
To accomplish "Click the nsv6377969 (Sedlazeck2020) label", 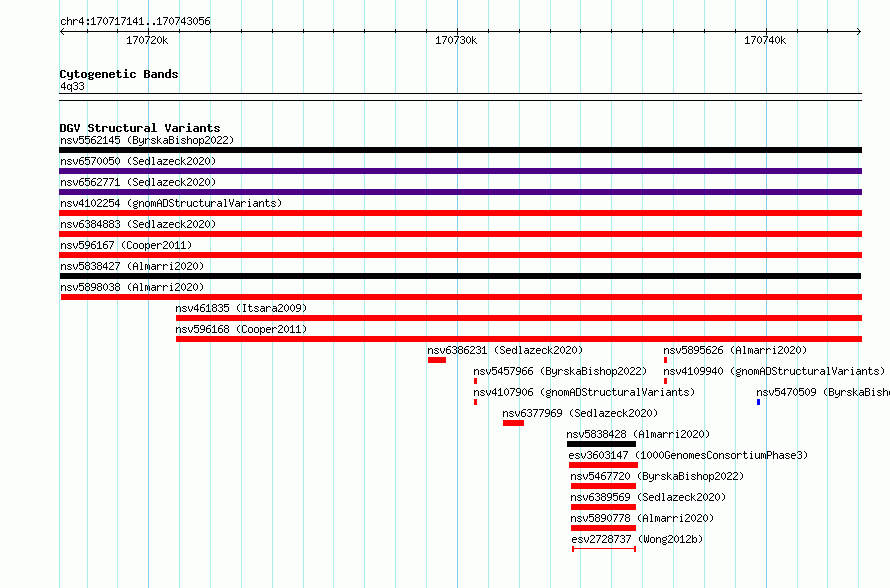I will [x=580, y=413].
